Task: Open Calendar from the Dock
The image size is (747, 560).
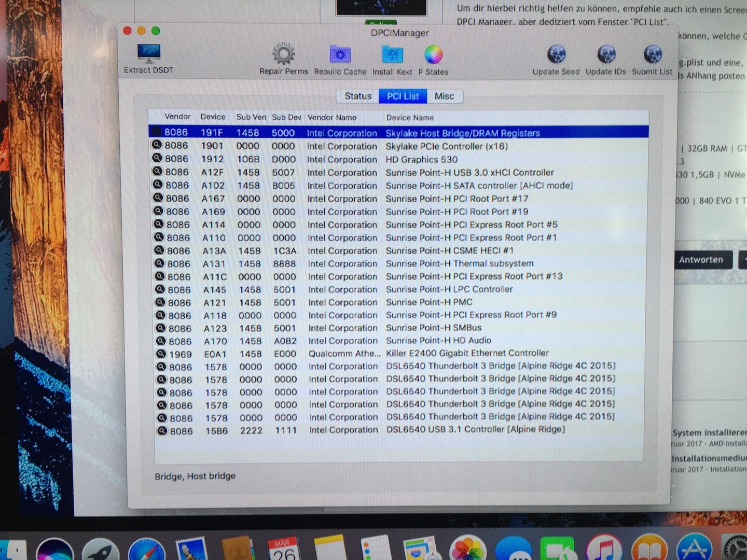Action: click(283, 549)
